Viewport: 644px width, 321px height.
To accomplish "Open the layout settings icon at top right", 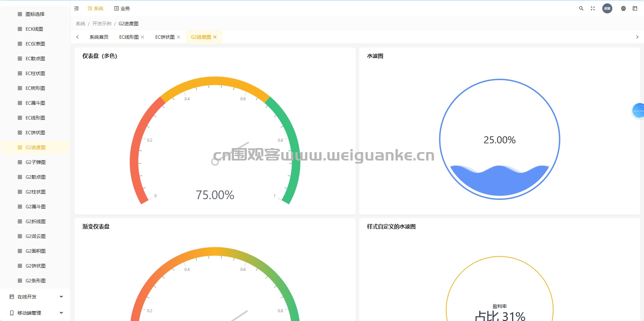I will [635, 8].
